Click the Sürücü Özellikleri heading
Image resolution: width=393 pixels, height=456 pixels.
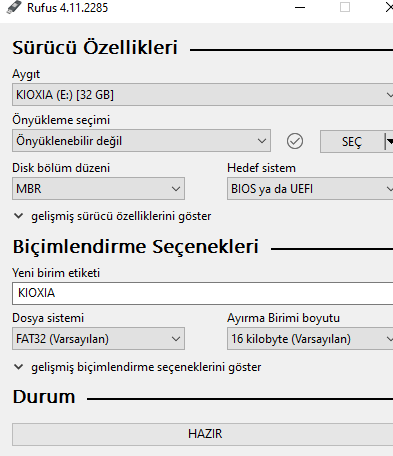[95, 48]
